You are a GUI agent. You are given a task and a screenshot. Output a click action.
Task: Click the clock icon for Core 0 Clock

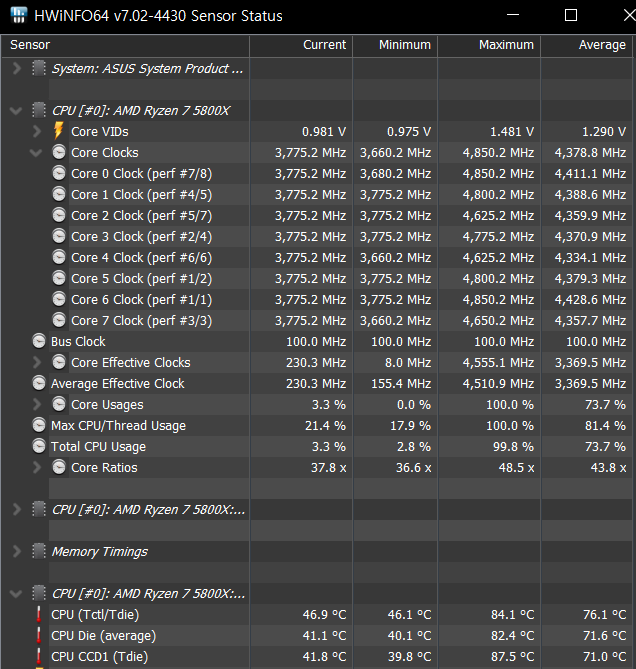(x=59, y=173)
